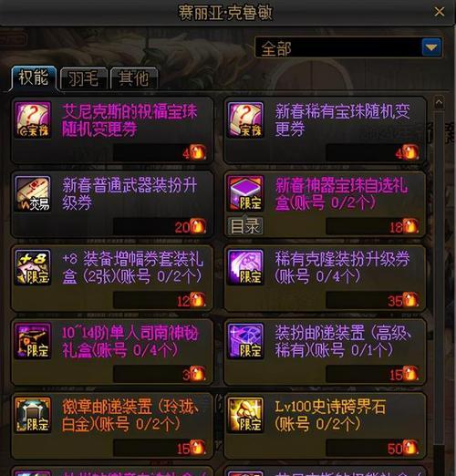The image size is (456, 476).
Task: Select the +8 装备增幅券套装礼盒 icon
Action: coord(33,267)
